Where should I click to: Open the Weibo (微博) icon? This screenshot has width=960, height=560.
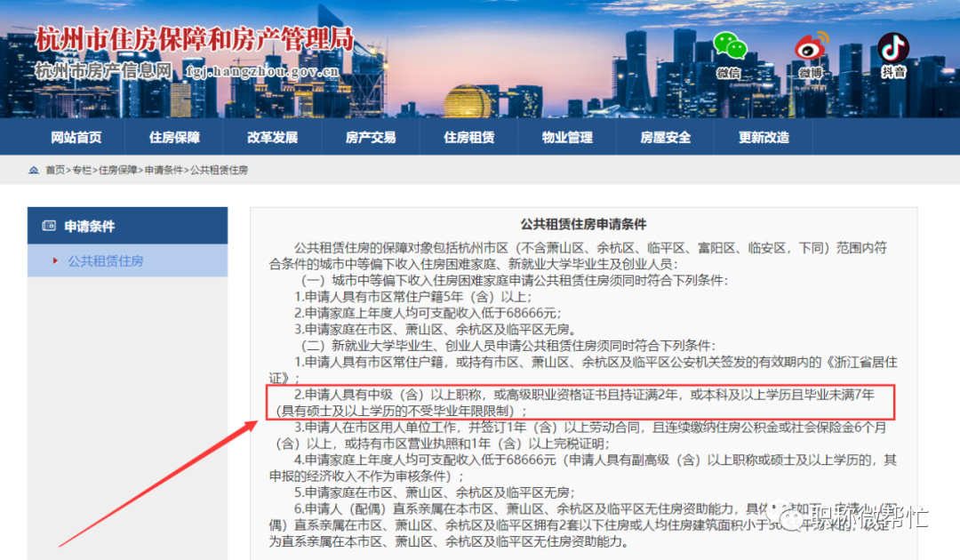click(812, 46)
